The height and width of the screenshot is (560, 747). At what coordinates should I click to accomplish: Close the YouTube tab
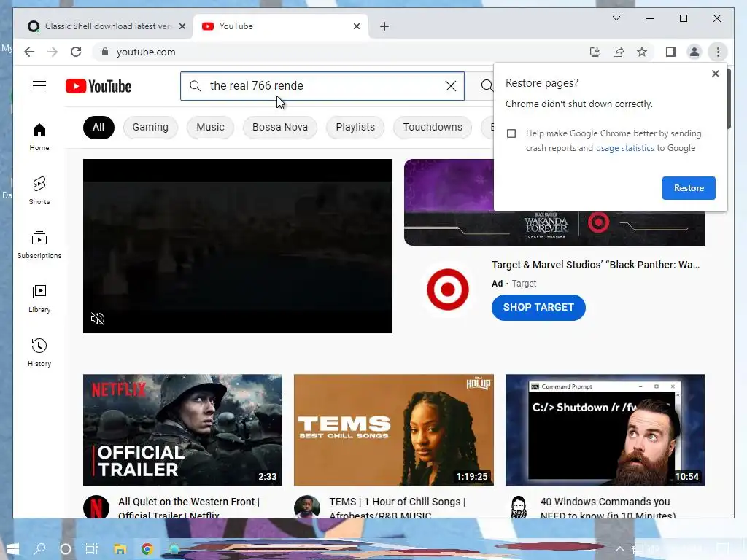coord(356,26)
